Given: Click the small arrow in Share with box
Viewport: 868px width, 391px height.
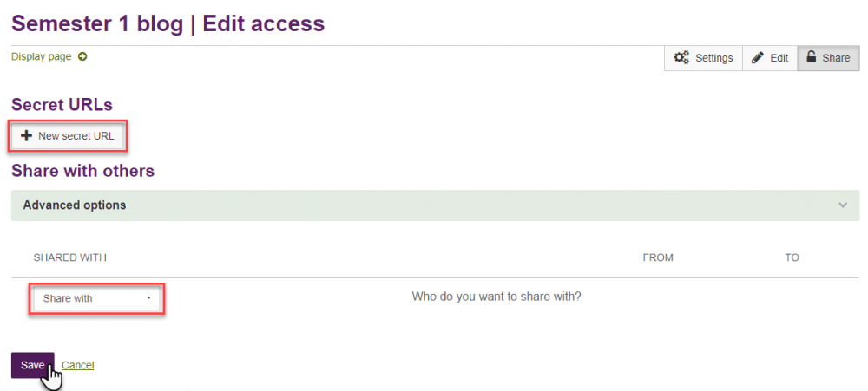Looking at the screenshot, I should 149,298.
